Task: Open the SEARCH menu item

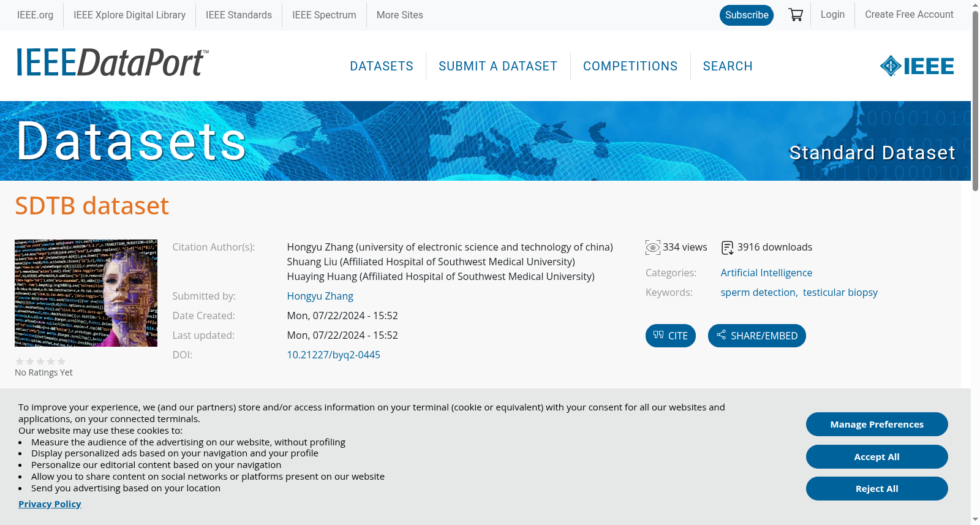Action: [728, 66]
